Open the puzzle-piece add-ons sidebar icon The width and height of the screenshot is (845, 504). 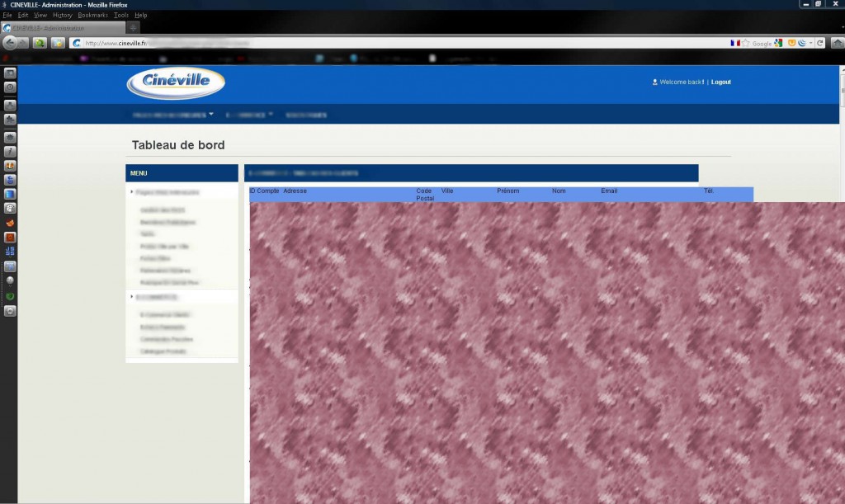10,120
